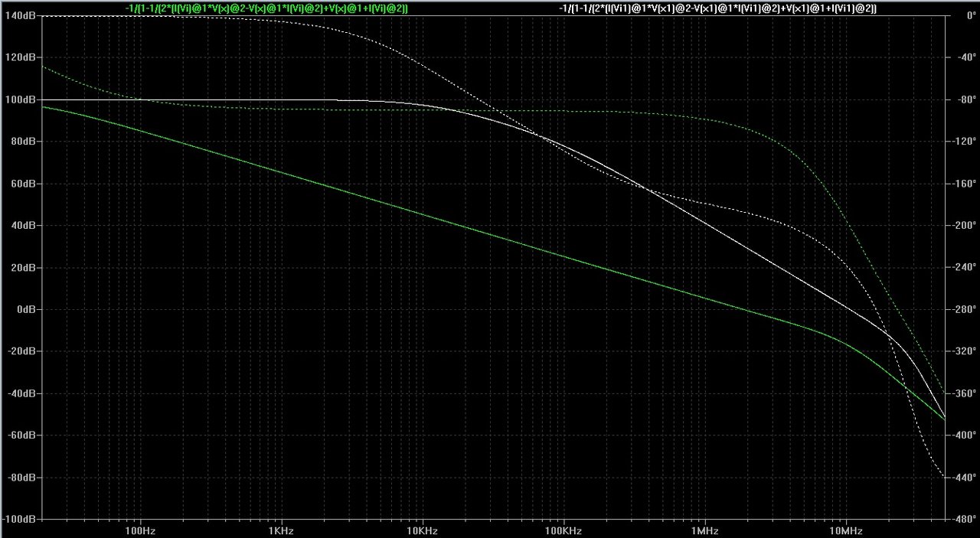Click the green trace label containing I(Vi)
Screen dimensions: 980x538
coord(266,8)
